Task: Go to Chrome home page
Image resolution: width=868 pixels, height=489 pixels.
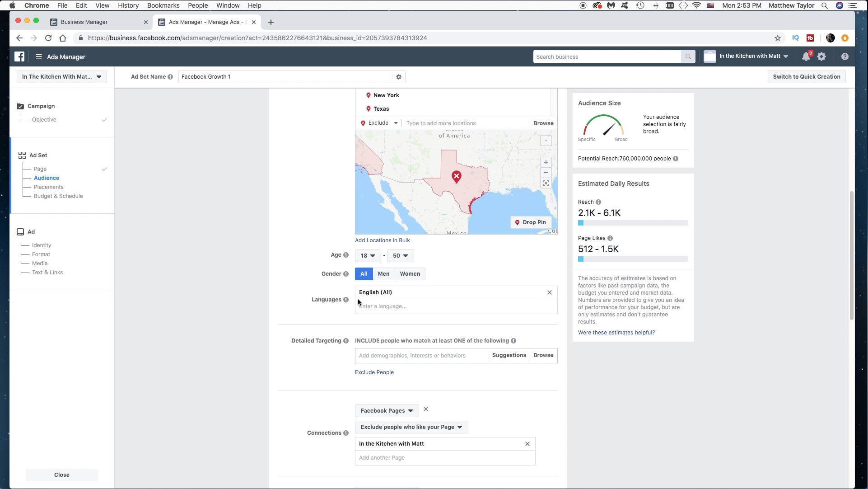Action: coord(63,38)
